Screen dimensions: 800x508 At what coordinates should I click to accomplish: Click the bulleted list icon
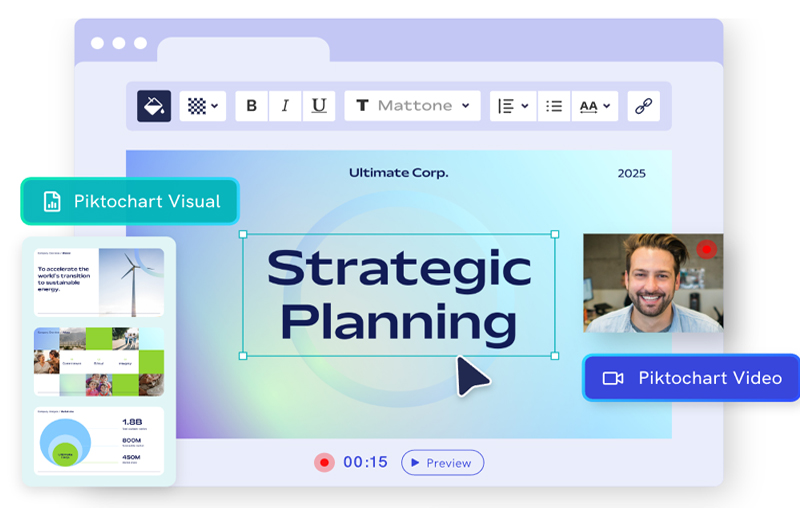[554, 106]
